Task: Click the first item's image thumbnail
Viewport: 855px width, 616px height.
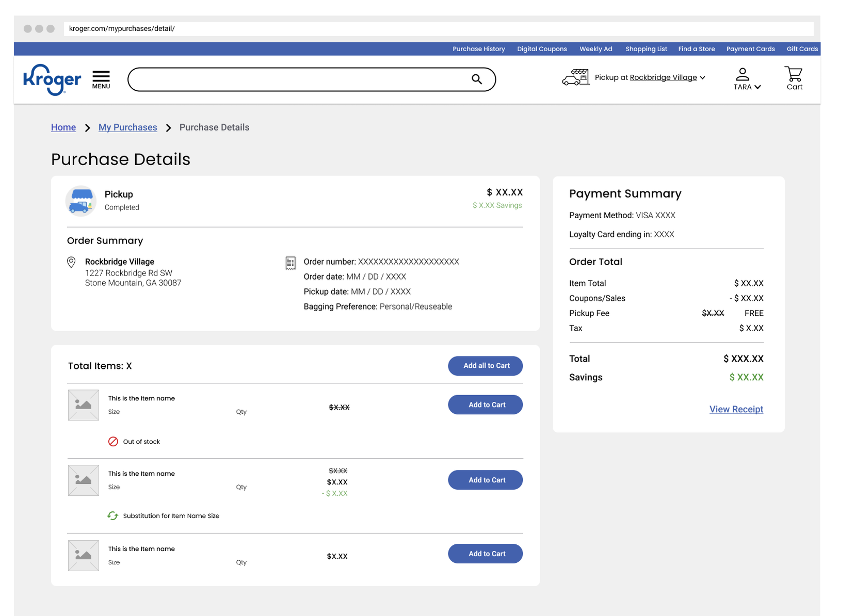Action: (x=84, y=405)
